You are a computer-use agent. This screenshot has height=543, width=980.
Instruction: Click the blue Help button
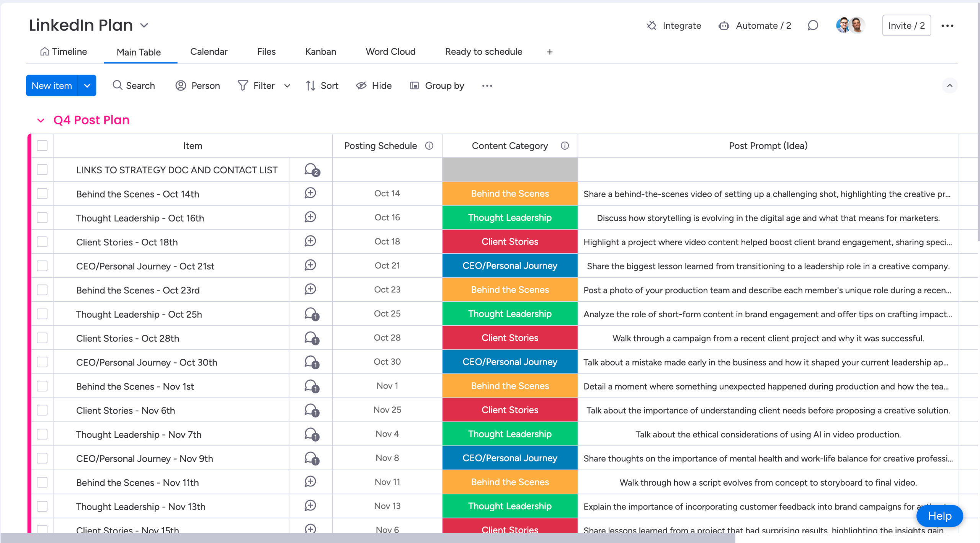point(939,516)
